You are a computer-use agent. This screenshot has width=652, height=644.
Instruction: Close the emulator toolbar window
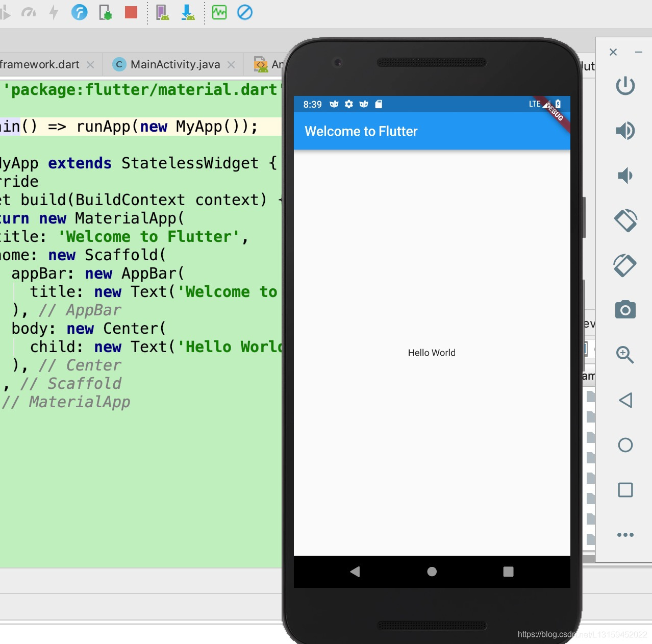click(x=613, y=52)
